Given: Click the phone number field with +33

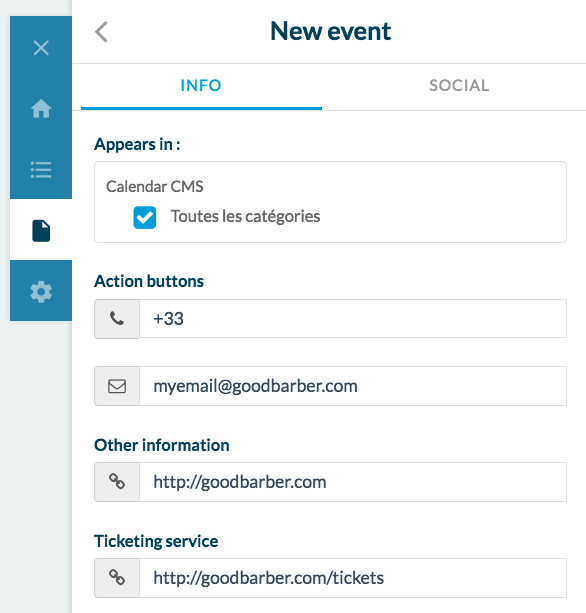Looking at the screenshot, I should tap(353, 319).
